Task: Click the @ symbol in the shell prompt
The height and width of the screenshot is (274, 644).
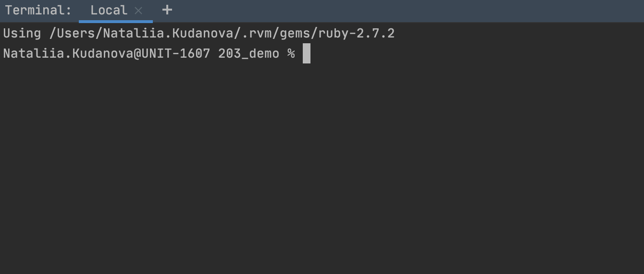Action: coord(137,53)
